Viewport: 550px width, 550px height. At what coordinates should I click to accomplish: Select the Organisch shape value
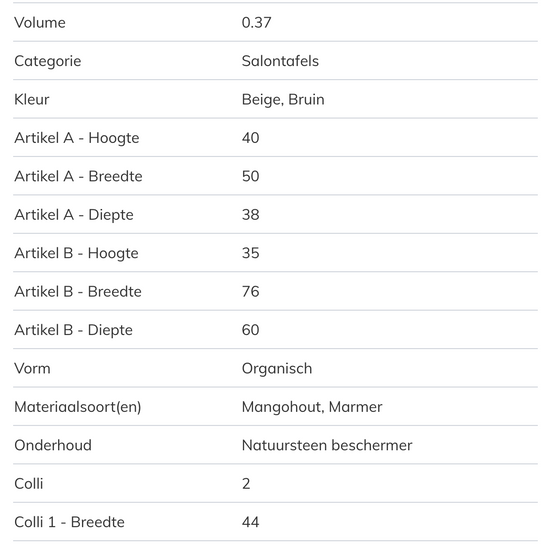pyautogui.click(x=277, y=369)
